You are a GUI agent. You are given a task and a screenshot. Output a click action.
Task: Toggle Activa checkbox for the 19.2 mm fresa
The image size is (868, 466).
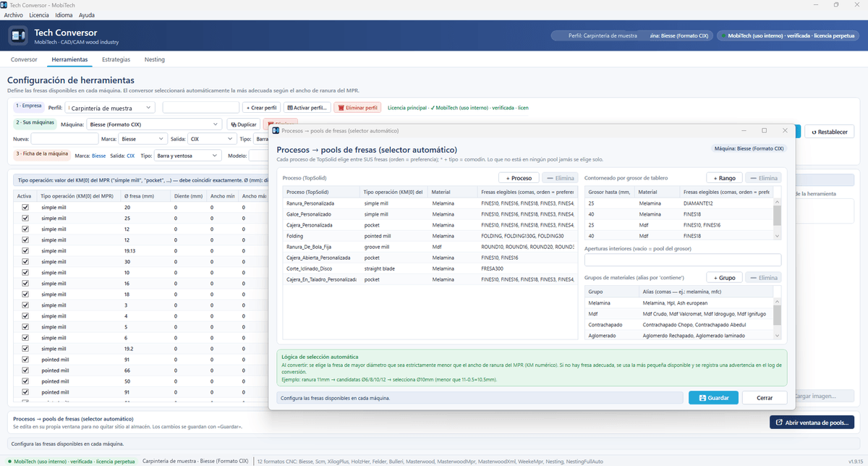coord(25,348)
